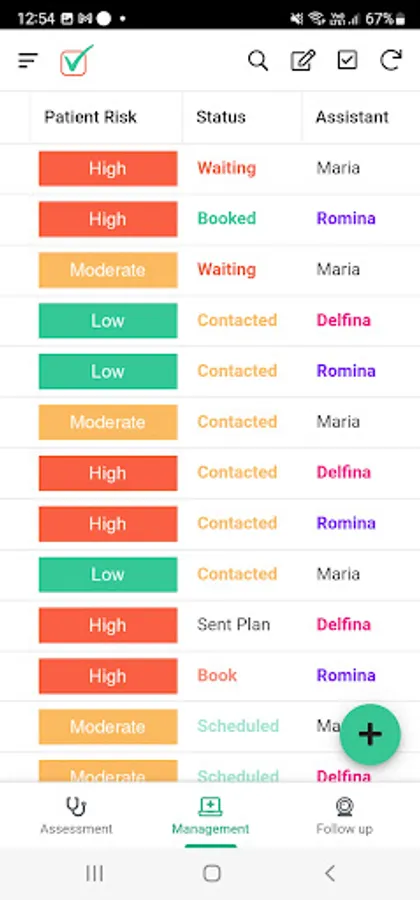The height and width of the screenshot is (900, 420).
Task: Tap the red checkmark app logo
Action: click(76, 60)
